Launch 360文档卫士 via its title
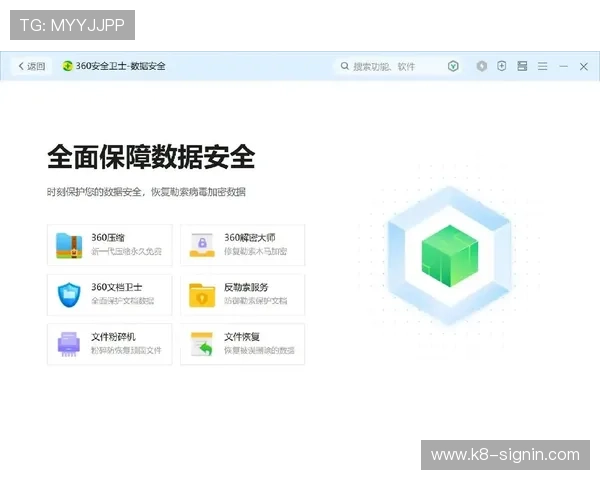The width and height of the screenshot is (600, 480). click(116, 287)
